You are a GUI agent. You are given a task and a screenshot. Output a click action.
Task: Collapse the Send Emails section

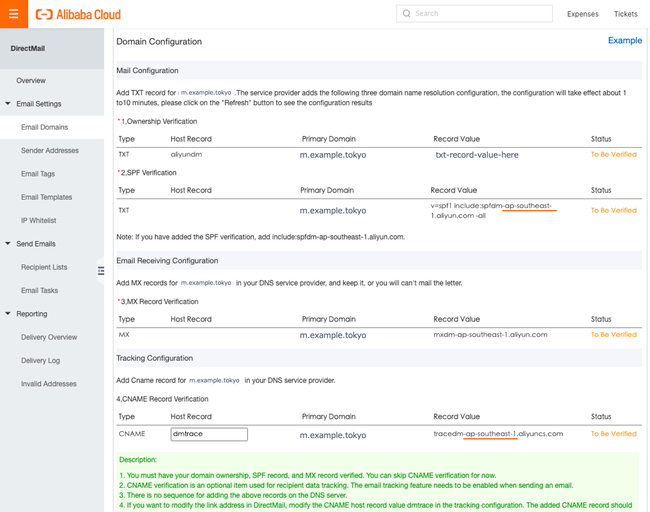coord(8,244)
